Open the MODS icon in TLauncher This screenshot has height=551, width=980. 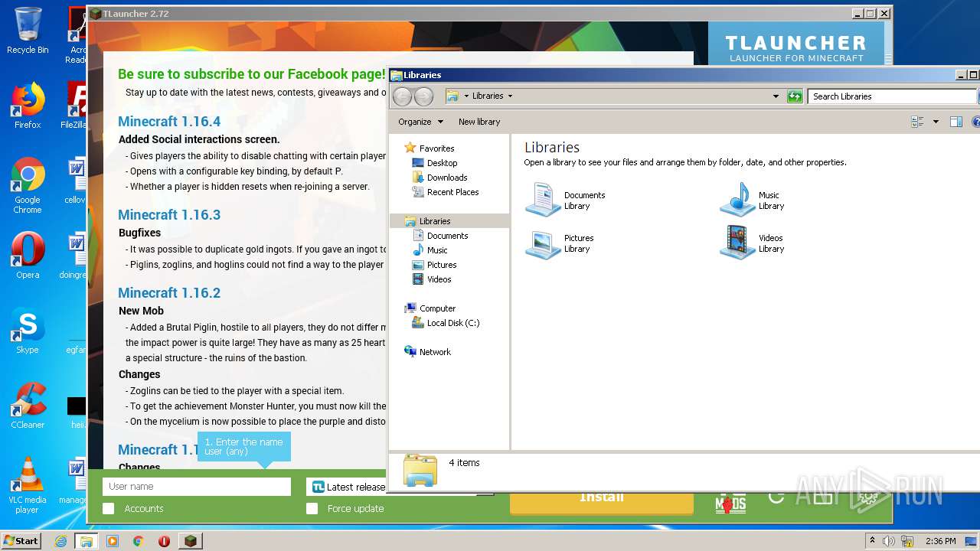point(730,503)
